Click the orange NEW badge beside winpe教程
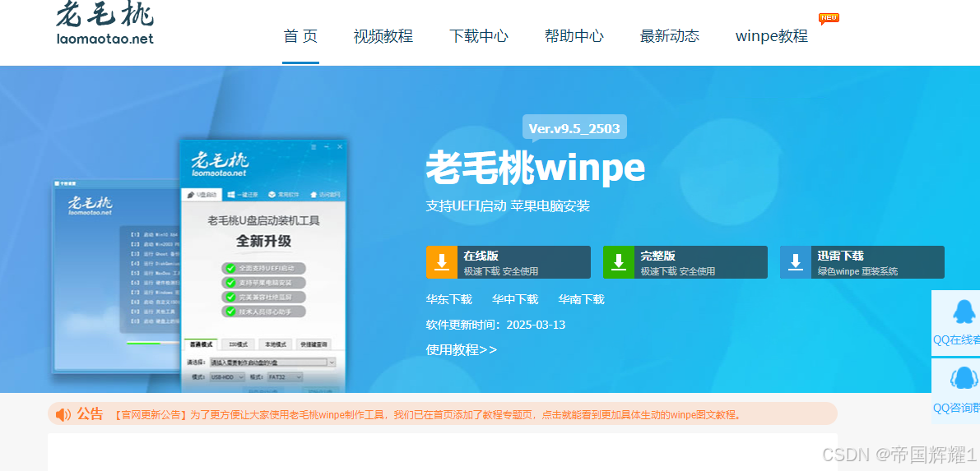The width and height of the screenshot is (980, 471). pyautogui.click(x=829, y=19)
